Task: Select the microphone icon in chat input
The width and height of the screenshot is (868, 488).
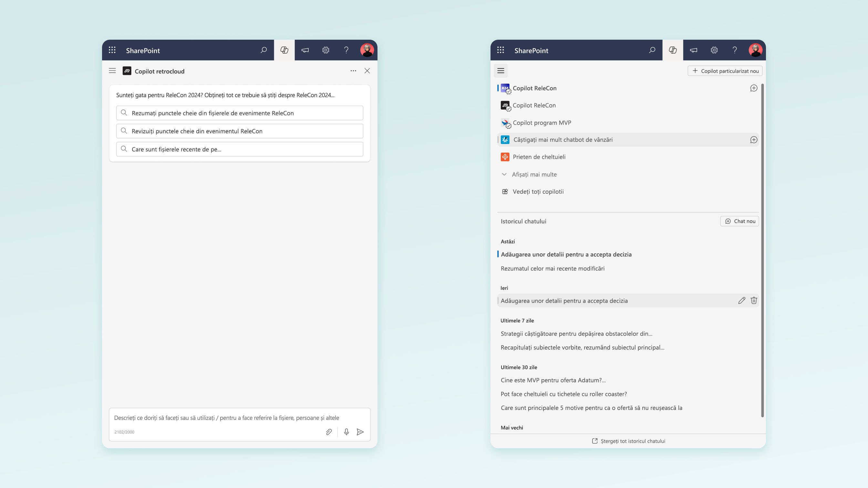Action: [345, 432]
